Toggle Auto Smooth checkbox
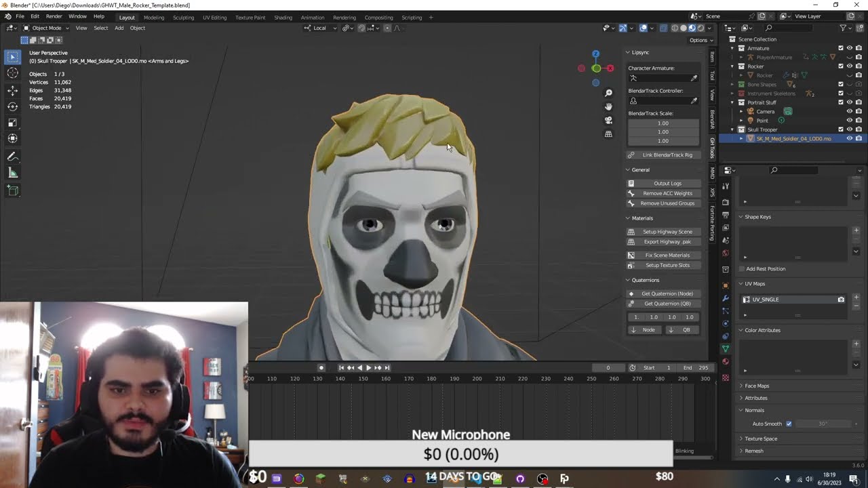The height and width of the screenshot is (488, 868). (x=789, y=424)
